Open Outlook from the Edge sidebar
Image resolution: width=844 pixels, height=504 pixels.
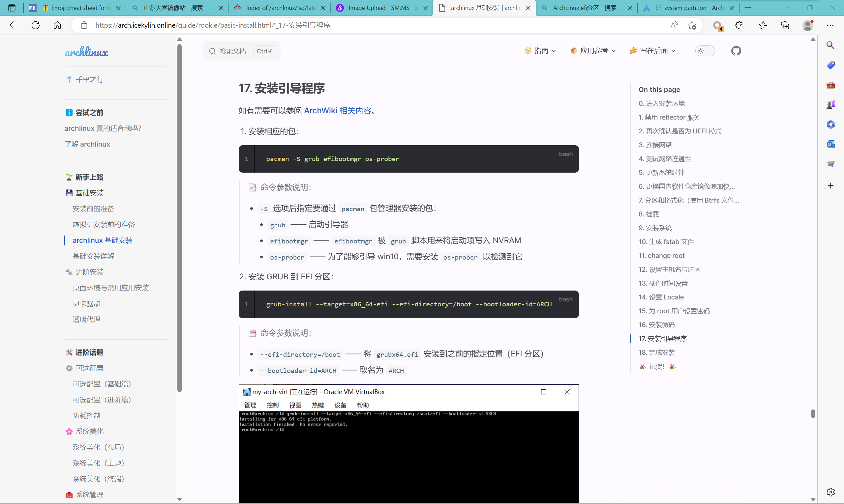830,144
